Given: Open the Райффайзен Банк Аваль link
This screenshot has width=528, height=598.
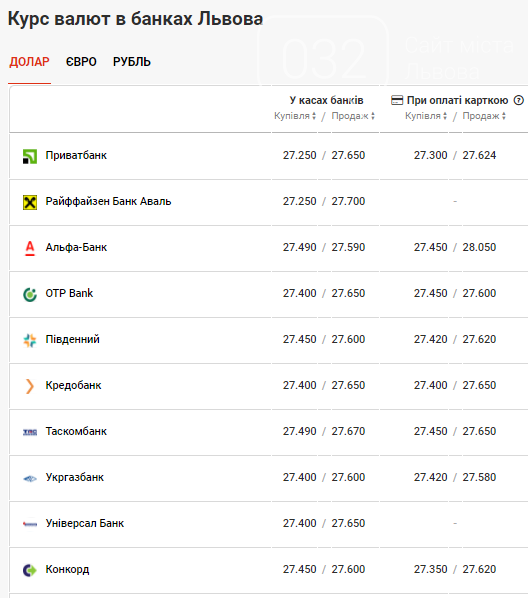Looking at the screenshot, I should 108,201.
